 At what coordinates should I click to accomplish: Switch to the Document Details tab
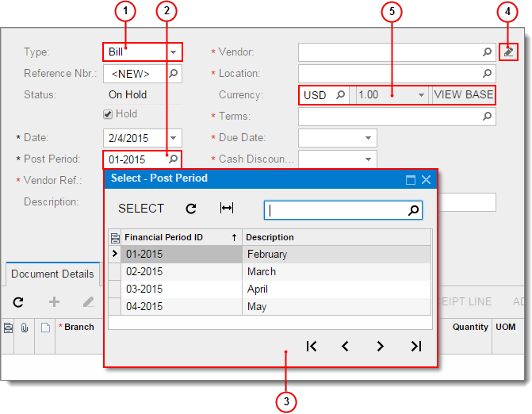pyautogui.click(x=52, y=274)
